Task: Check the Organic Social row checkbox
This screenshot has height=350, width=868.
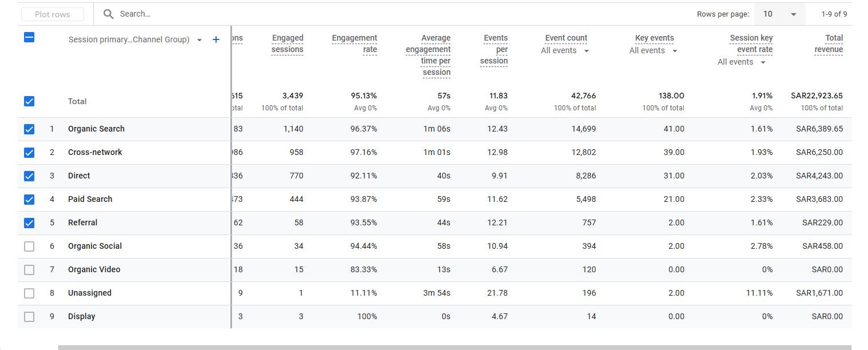Action: [x=29, y=246]
